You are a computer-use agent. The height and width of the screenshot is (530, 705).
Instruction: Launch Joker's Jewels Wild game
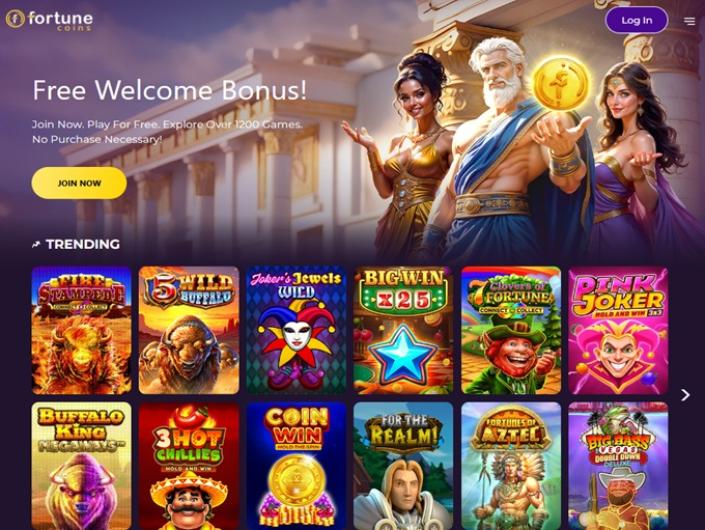tap(296, 330)
